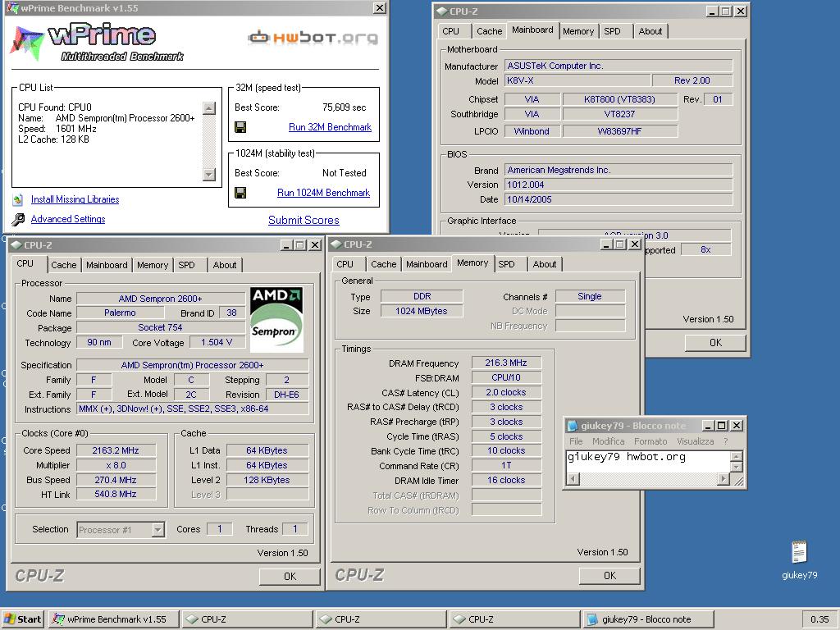The height and width of the screenshot is (630, 840).
Task: Click notepad horizontal scroll right arrow
Action: (724, 479)
